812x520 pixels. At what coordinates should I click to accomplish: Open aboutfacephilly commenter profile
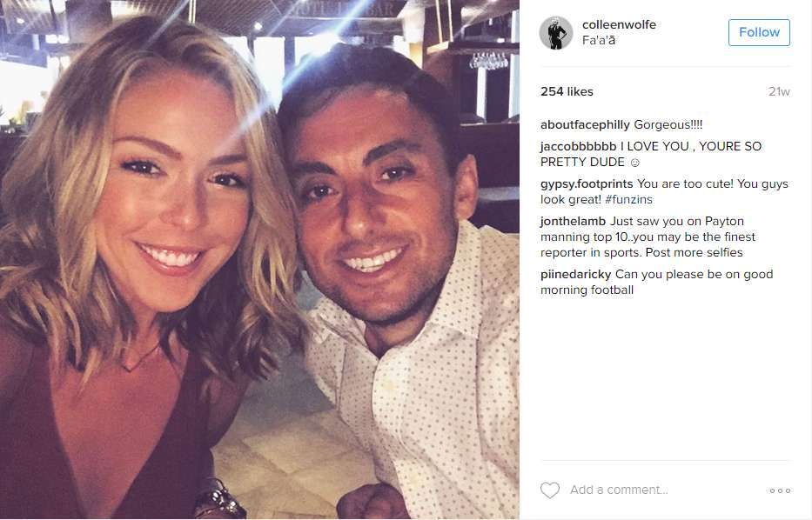(x=585, y=124)
